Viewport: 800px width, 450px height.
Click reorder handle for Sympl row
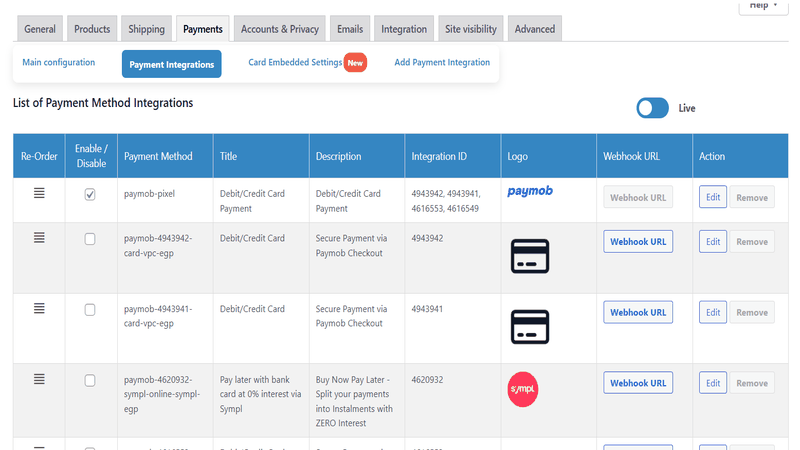point(39,379)
